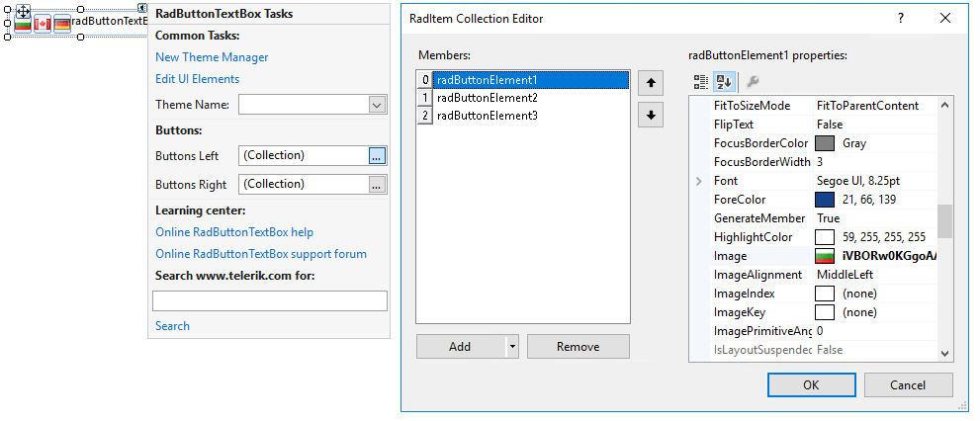Screen dimensions: 980x421
Task: Move selected member down with arrow button
Action: pyautogui.click(x=651, y=115)
